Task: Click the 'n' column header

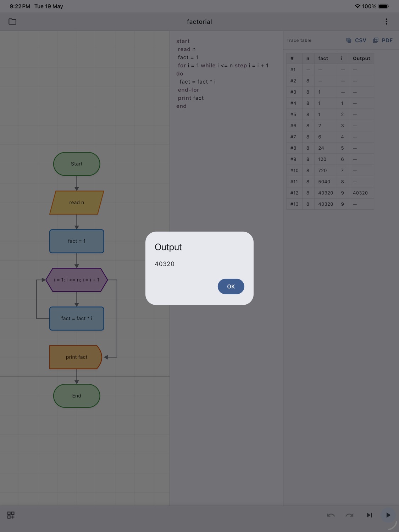Action: [308, 59]
